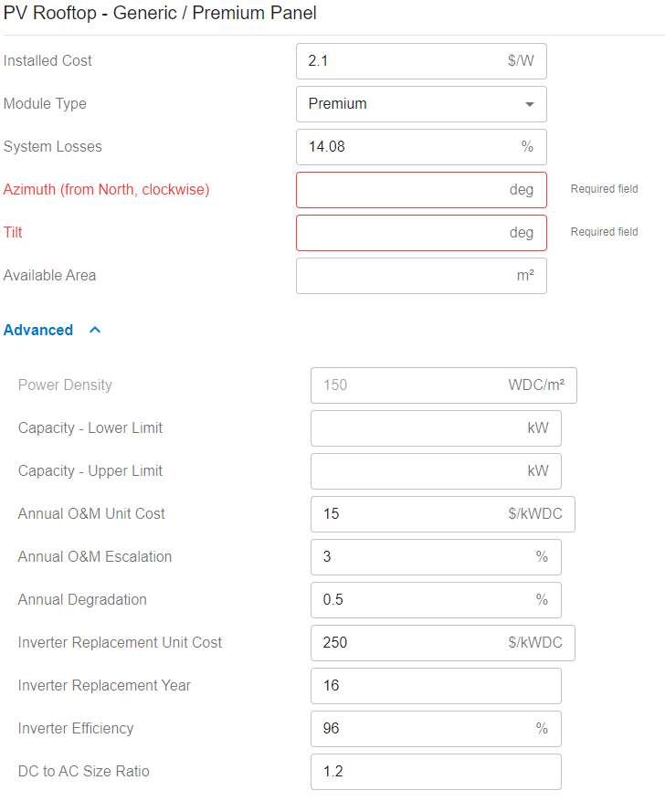Focus the System Losses field
The image size is (665, 812).
point(402,147)
